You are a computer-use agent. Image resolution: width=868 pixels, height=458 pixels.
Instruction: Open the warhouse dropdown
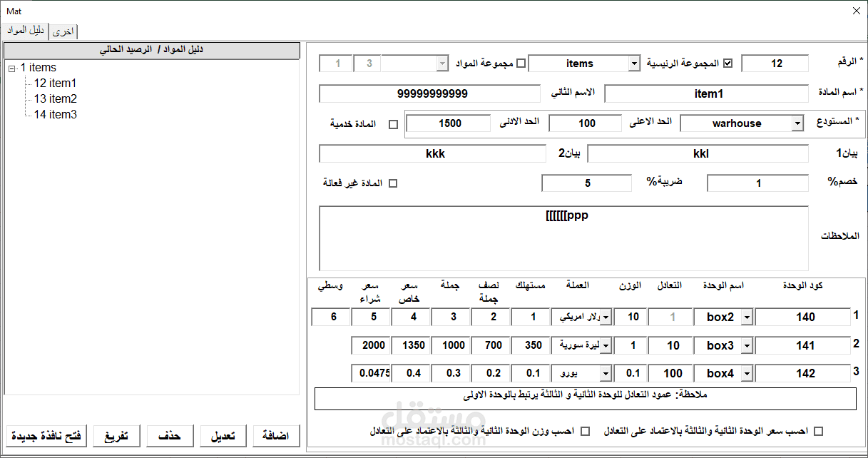coord(797,123)
